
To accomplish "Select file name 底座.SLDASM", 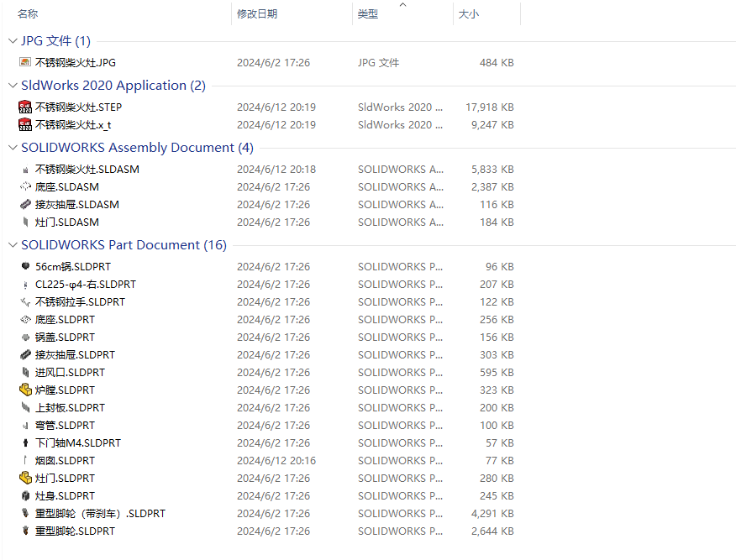I will pyautogui.click(x=66, y=187).
